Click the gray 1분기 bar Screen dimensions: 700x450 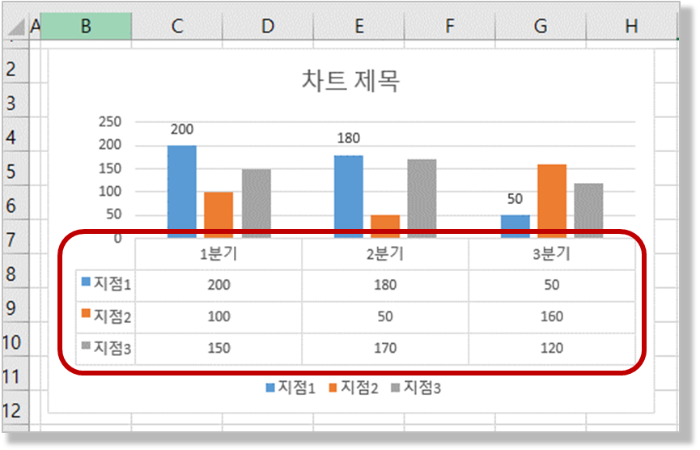click(256, 203)
